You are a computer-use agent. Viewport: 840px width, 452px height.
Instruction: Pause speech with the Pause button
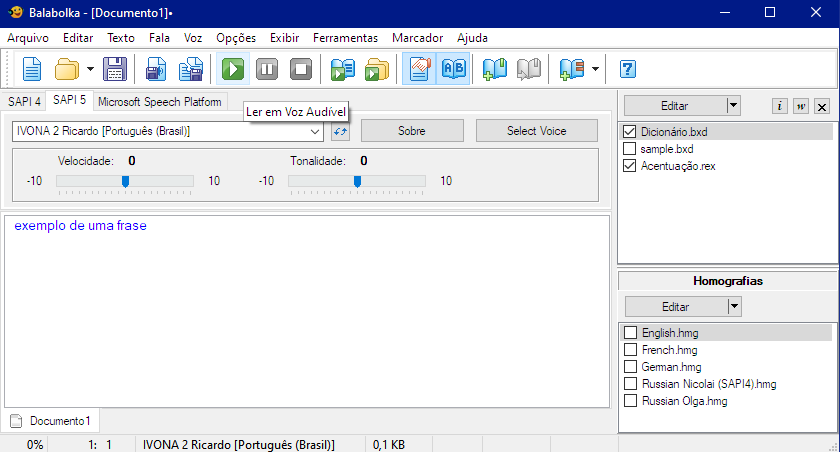click(x=267, y=69)
